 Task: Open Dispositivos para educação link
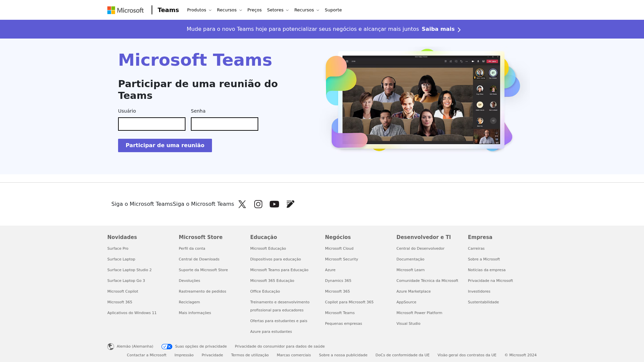(275, 259)
